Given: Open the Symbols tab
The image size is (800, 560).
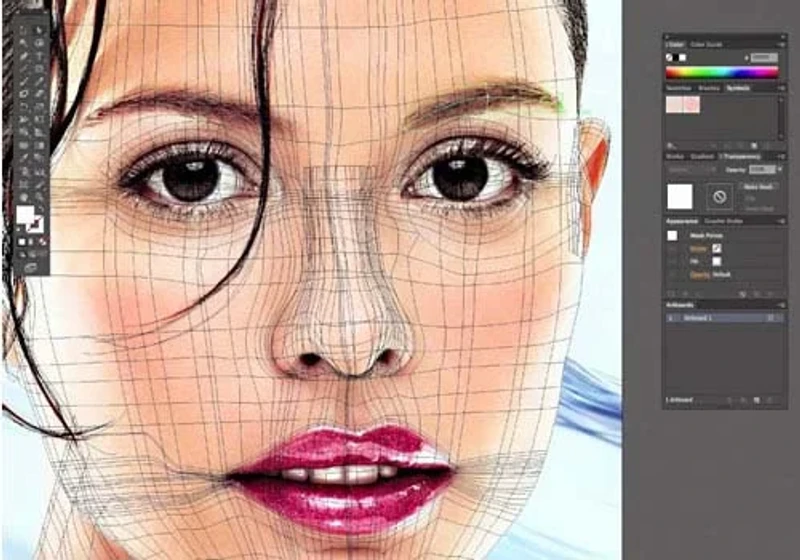Looking at the screenshot, I should click(738, 88).
